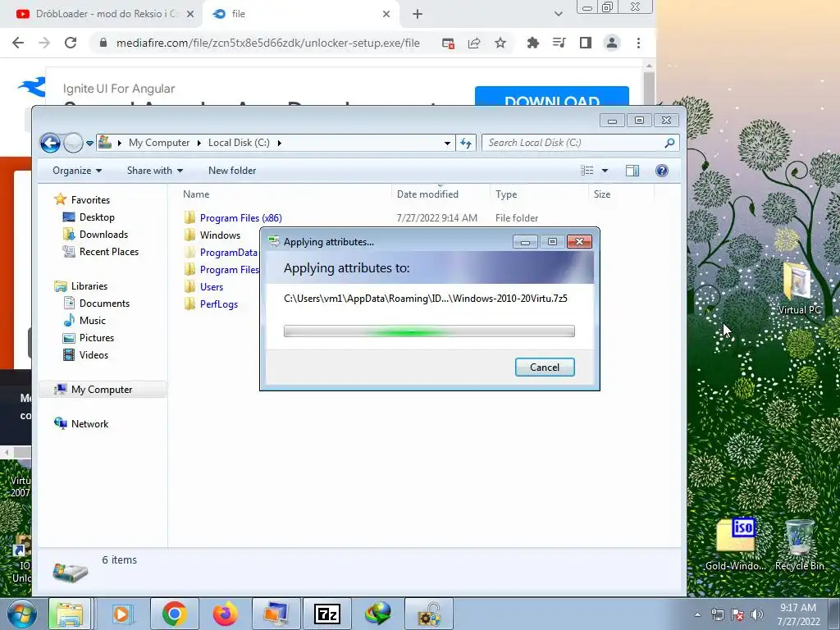Open Chrome extensions puzzle icon
Viewport: 840px width, 630px height.
(532, 43)
